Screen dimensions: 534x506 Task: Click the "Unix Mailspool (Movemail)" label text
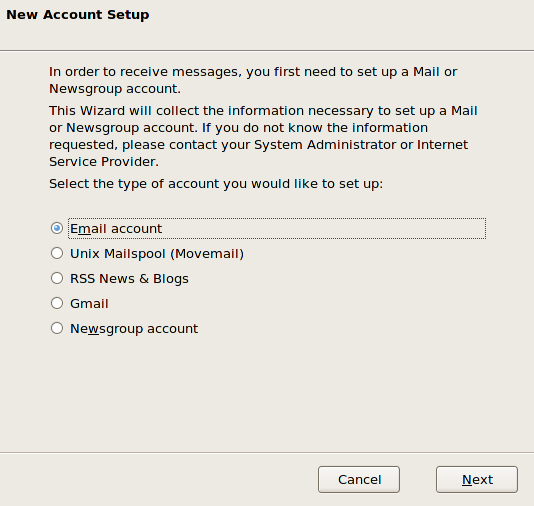157,254
